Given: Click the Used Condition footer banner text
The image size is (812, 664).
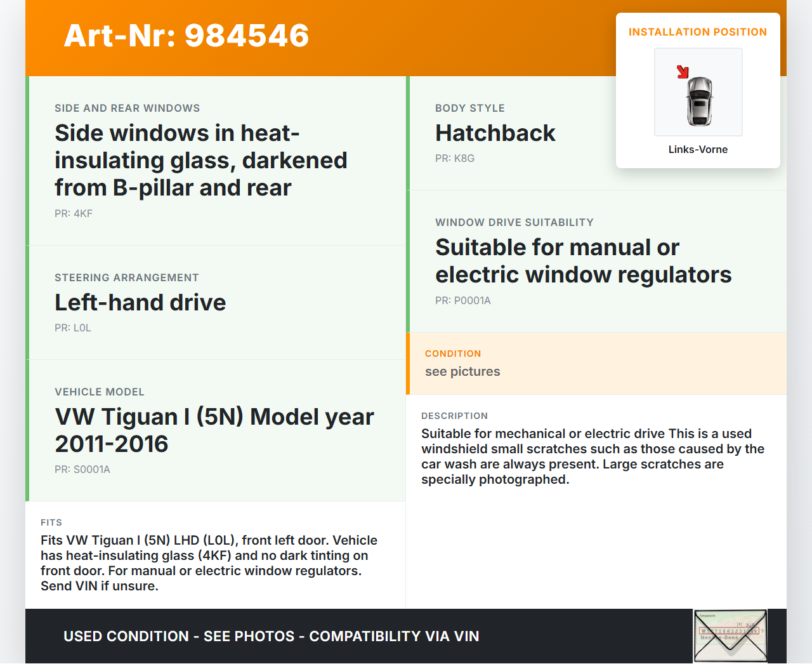Looking at the screenshot, I should tap(271, 636).
